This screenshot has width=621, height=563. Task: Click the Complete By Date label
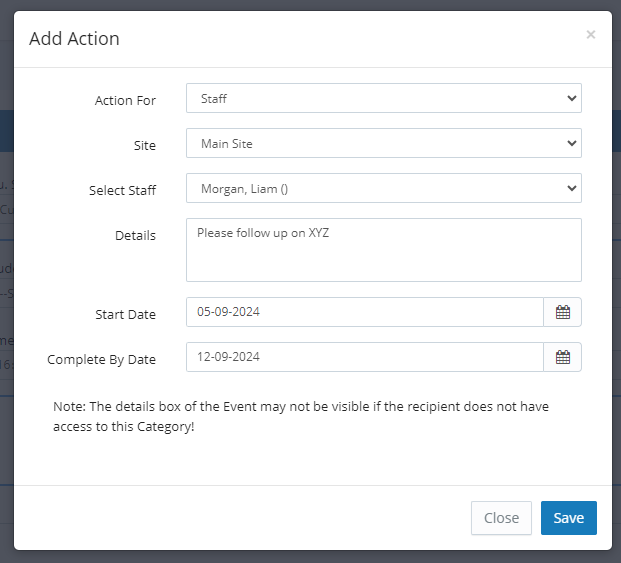tap(101, 359)
